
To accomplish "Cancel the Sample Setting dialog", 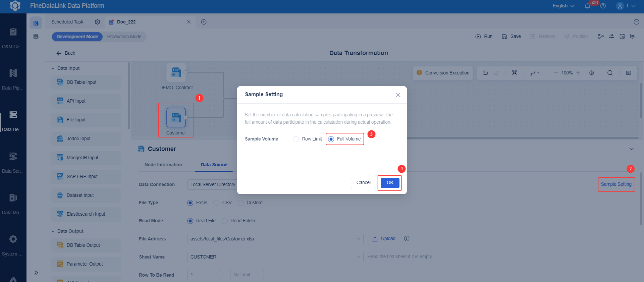I will 364,183.
